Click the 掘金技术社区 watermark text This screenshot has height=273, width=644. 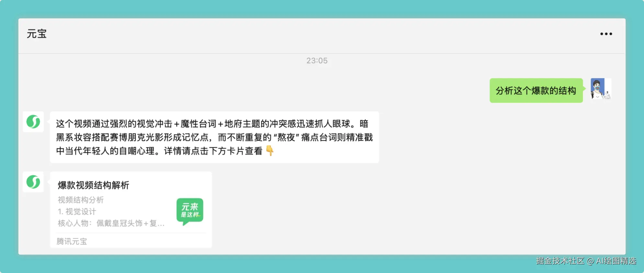coord(560,261)
